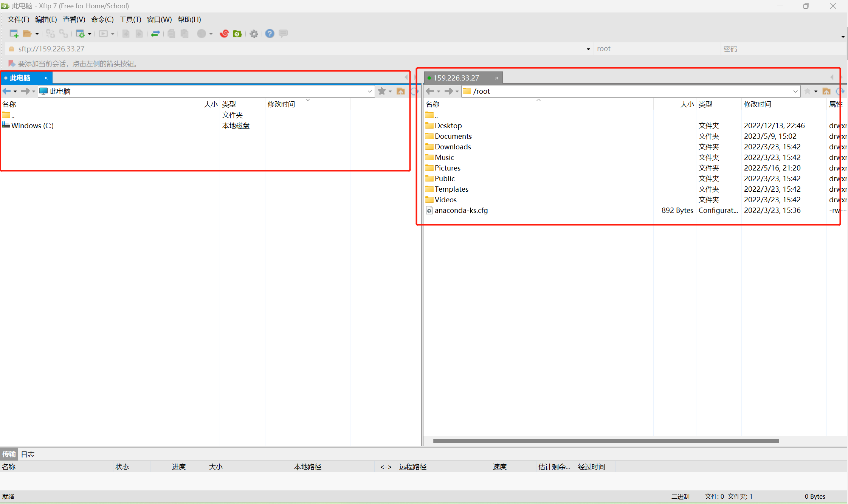Open the 文件(F) menu
Image resolution: width=848 pixels, height=504 pixels.
tap(19, 19)
